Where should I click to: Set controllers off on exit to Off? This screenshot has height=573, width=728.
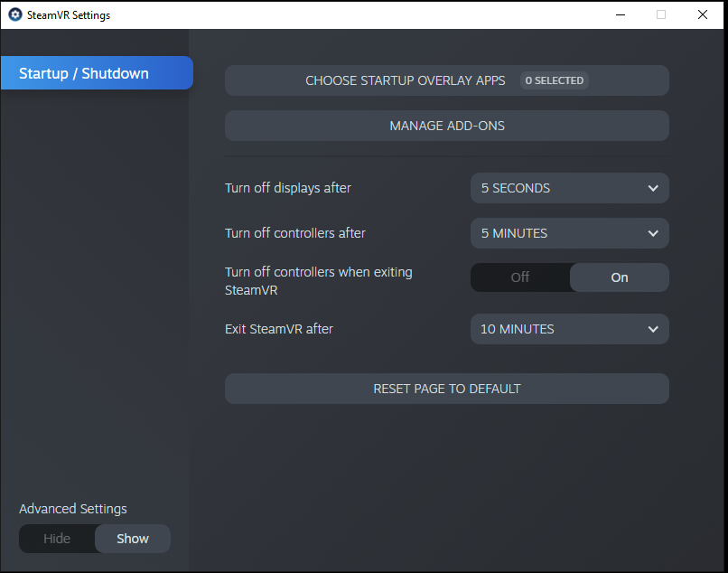[520, 277]
